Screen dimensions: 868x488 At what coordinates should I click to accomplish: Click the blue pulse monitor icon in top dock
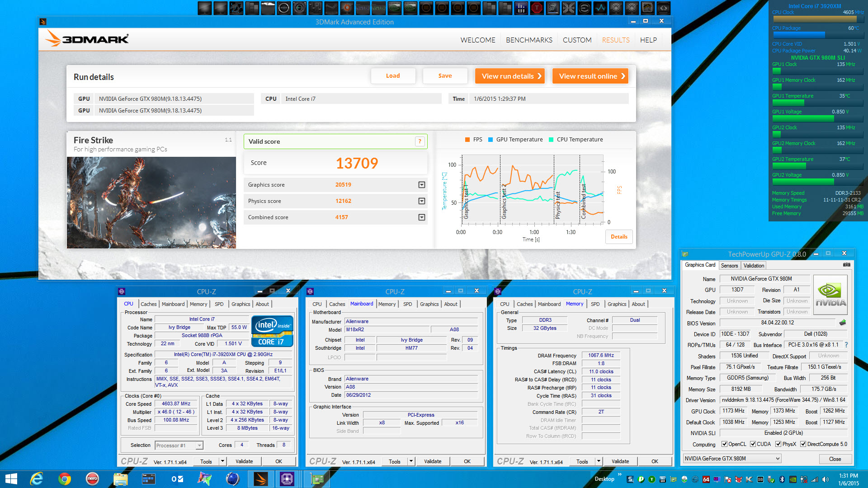pyautogui.click(x=600, y=8)
